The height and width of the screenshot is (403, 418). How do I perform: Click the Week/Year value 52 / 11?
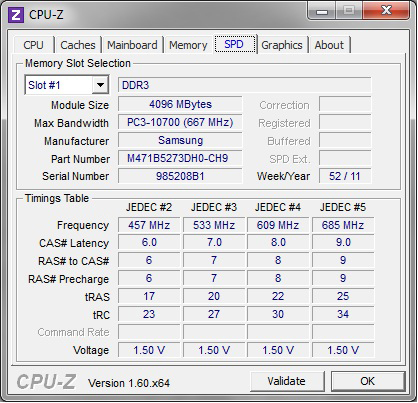click(x=345, y=176)
